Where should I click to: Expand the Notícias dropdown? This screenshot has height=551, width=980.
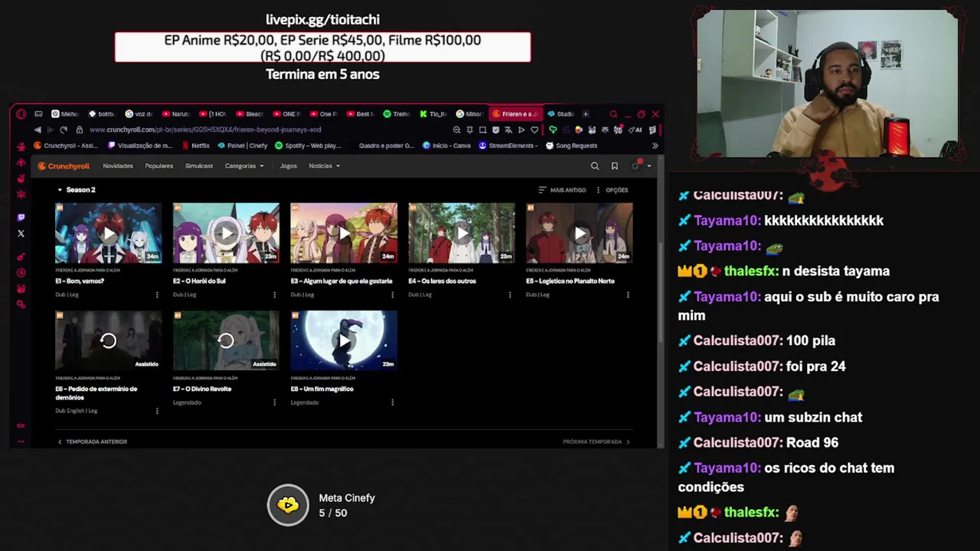325,166
